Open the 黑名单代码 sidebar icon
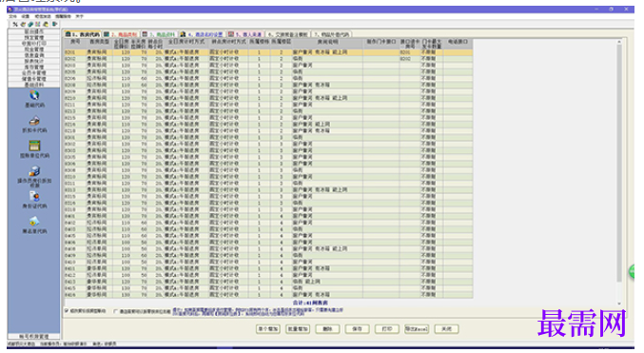Viewport: 644px width, 353px height. (34, 222)
